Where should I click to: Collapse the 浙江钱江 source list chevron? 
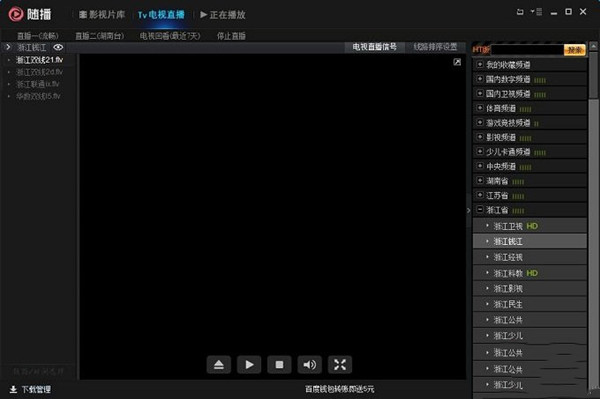[8, 47]
